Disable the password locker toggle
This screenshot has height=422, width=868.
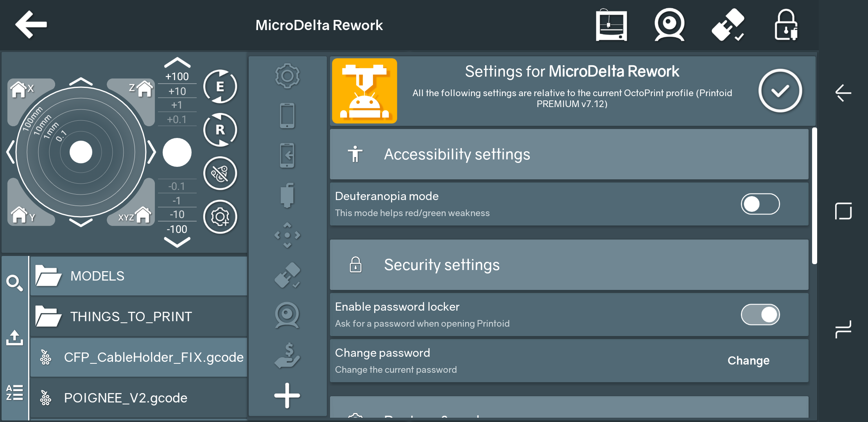point(760,315)
